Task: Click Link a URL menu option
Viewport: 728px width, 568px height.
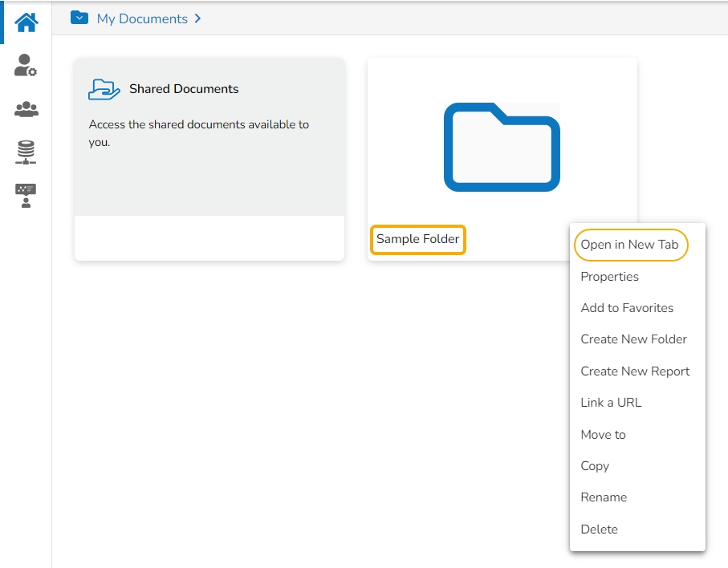Action: tap(611, 403)
